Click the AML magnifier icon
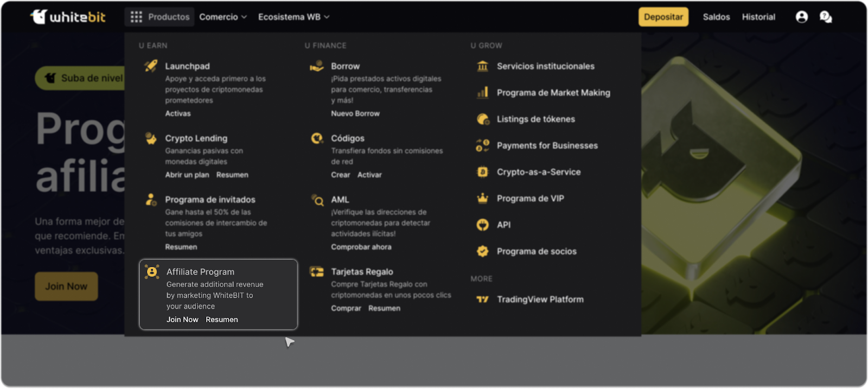Viewport: 868px width, 389px height. pyautogui.click(x=317, y=200)
